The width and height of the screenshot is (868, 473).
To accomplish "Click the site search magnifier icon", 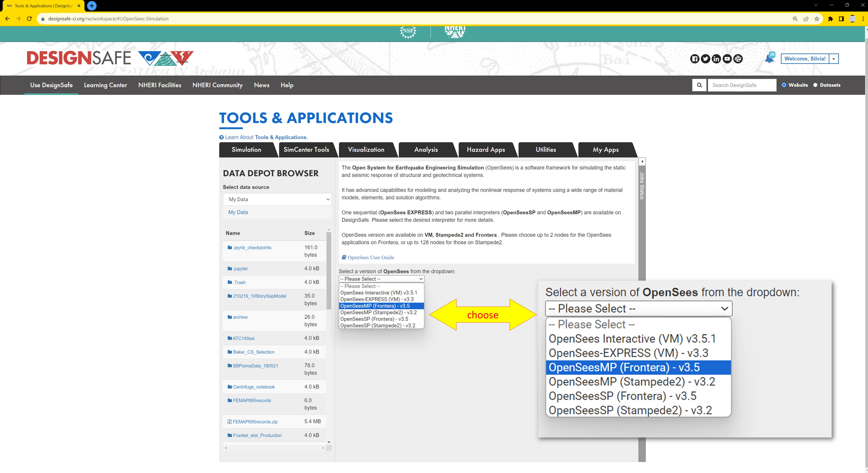I will tap(699, 85).
